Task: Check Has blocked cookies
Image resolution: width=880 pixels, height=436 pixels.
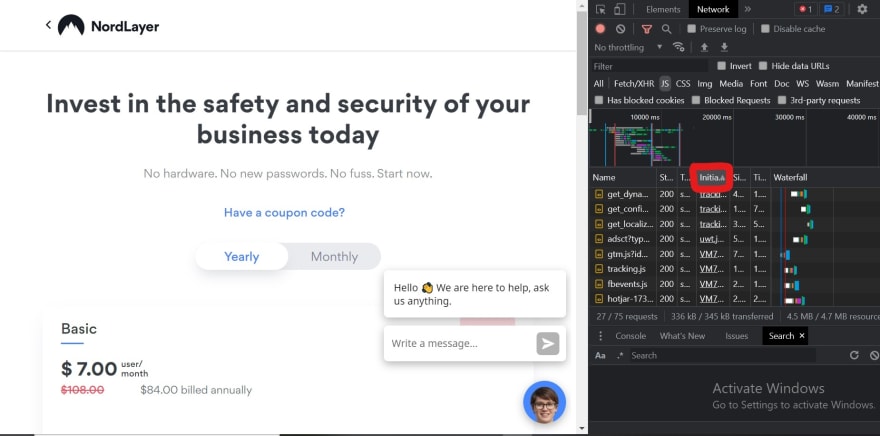Action: tap(599, 100)
